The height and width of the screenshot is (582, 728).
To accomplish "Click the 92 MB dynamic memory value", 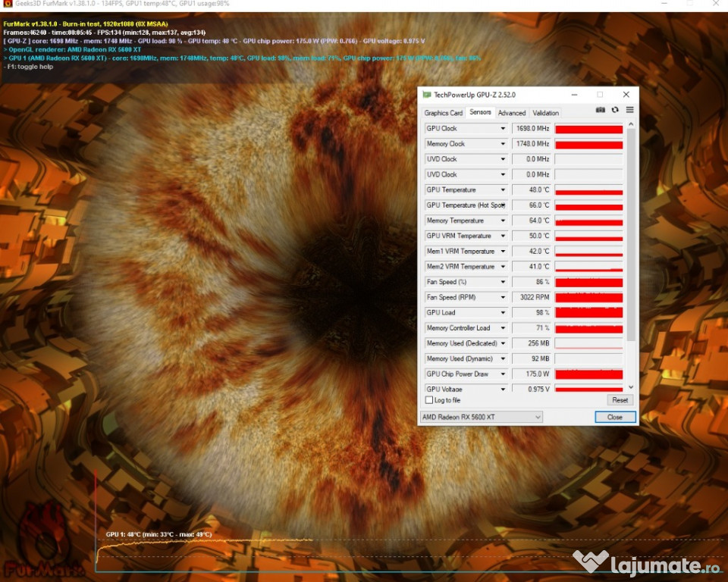I will pos(532,358).
